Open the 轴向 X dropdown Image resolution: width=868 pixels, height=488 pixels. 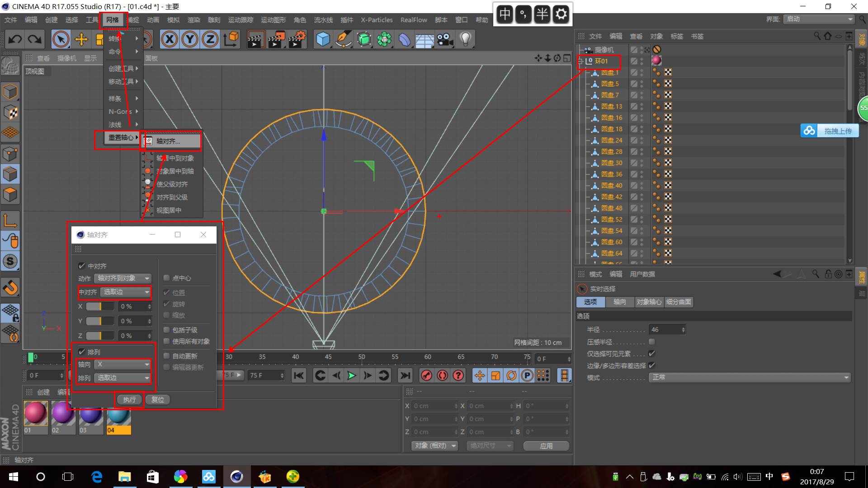pos(122,364)
